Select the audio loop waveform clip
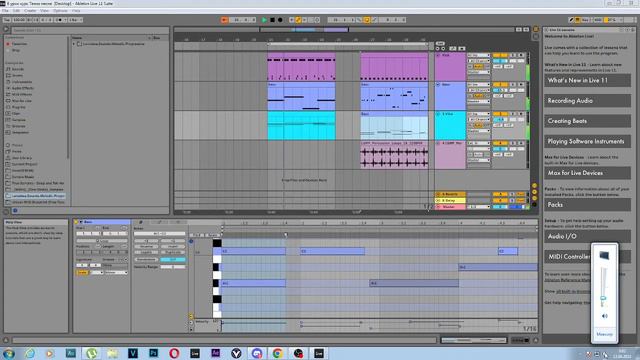This screenshot has width=640, height=360. [x=394, y=155]
